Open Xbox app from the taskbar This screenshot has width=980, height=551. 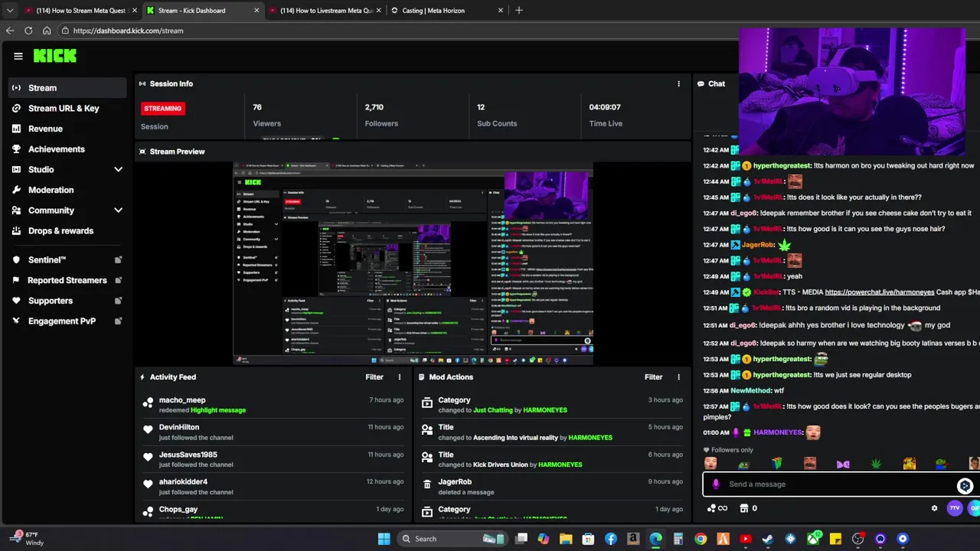tap(813, 539)
